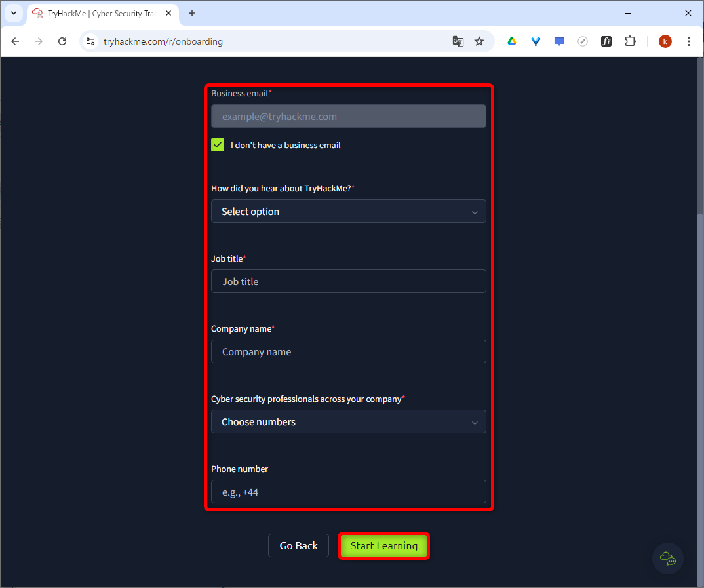Click the Company name input field
This screenshot has width=704, height=588.
coord(349,352)
